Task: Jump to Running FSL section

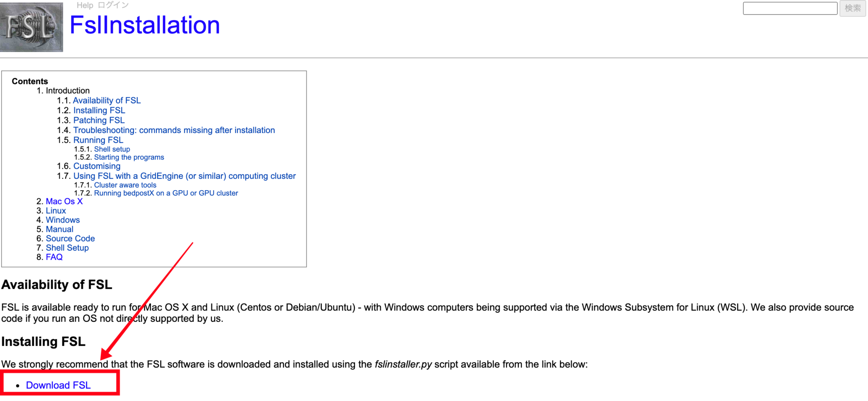Action: (98, 140)
